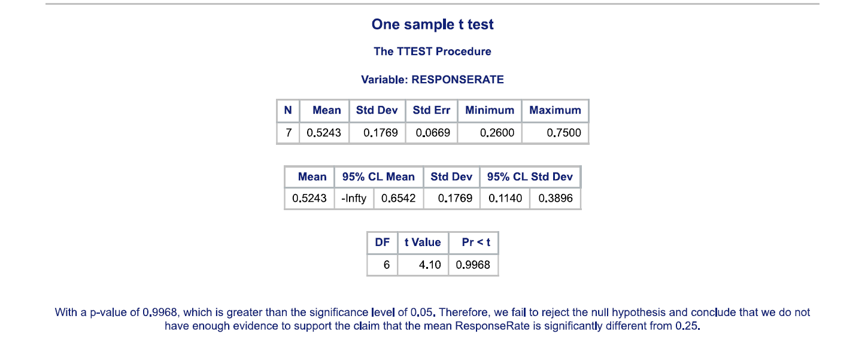
Task: Click the p-value conclusion paragraph
Action: coord(432,320)
